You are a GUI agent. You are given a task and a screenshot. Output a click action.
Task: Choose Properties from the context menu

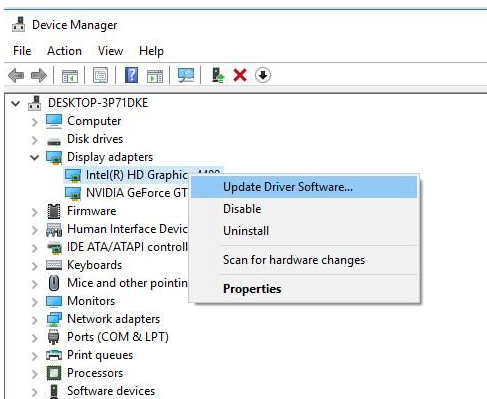[304, 289]
